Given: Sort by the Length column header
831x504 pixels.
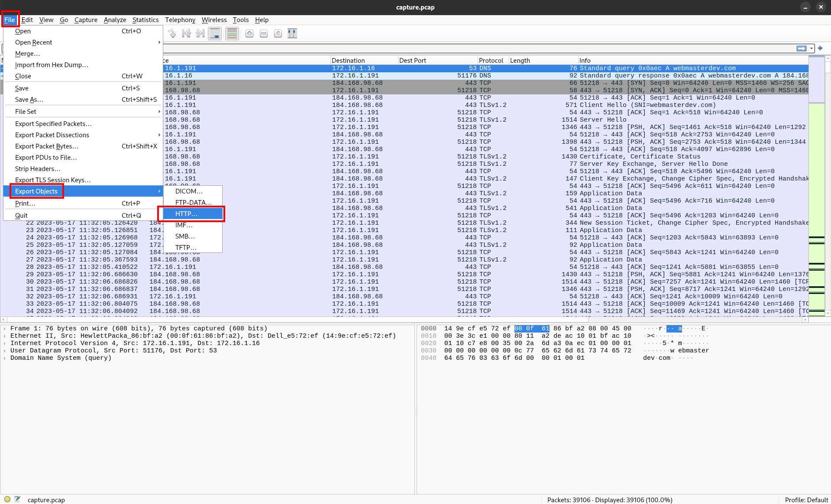Looking at the screenshot, I should (543, 61).
